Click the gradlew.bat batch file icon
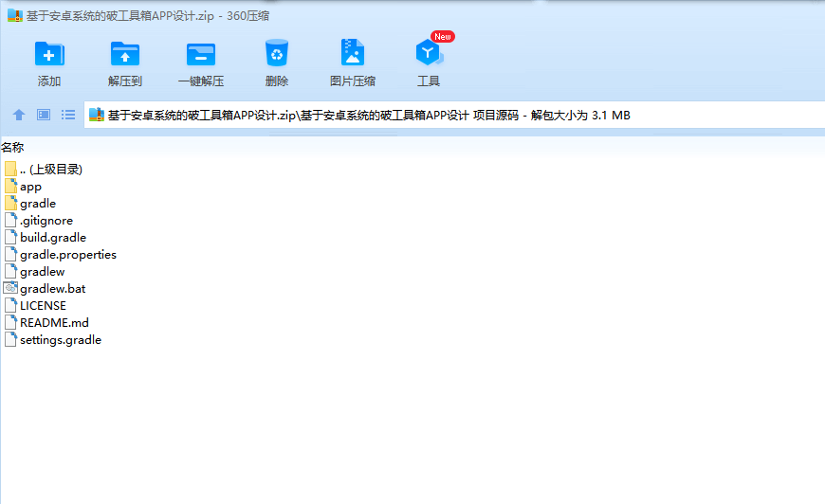Screen dimensions: 825x504 pos(10,288)
